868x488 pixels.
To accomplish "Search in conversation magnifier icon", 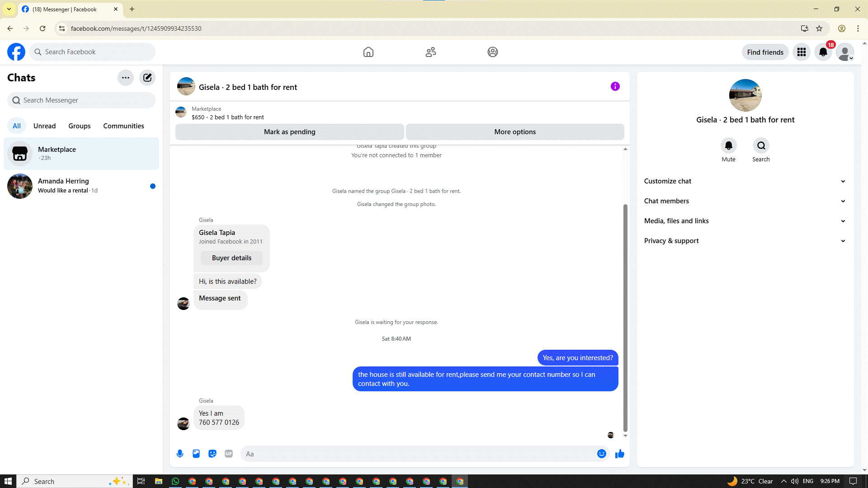I will click(x=761, y=145).
